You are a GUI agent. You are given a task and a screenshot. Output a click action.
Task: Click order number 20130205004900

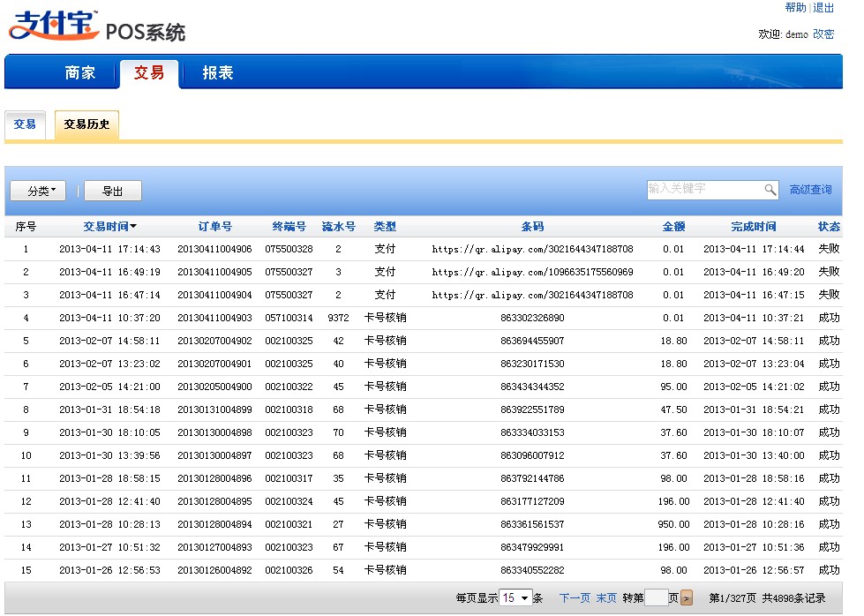(214, 387)
